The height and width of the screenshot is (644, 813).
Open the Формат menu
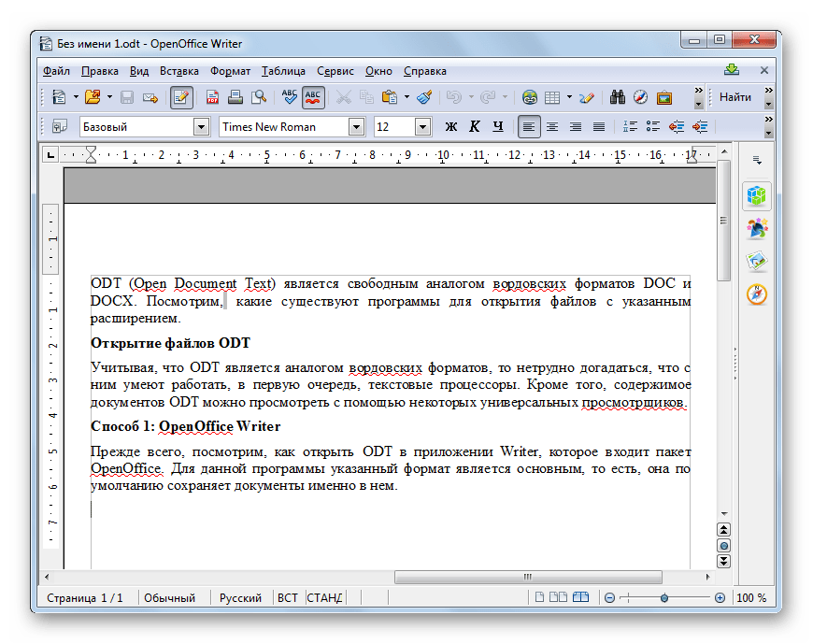click(x=230, y=71)
